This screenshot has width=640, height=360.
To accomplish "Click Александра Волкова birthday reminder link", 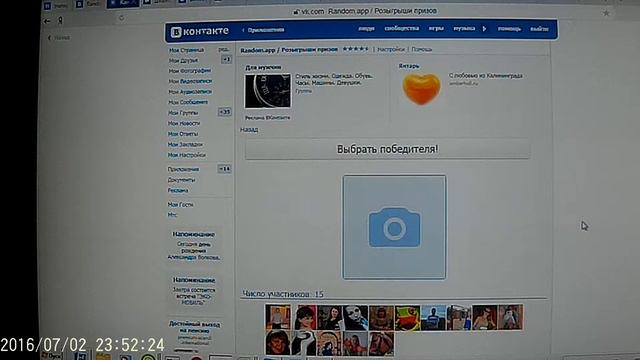I will [x=194, y=258].
